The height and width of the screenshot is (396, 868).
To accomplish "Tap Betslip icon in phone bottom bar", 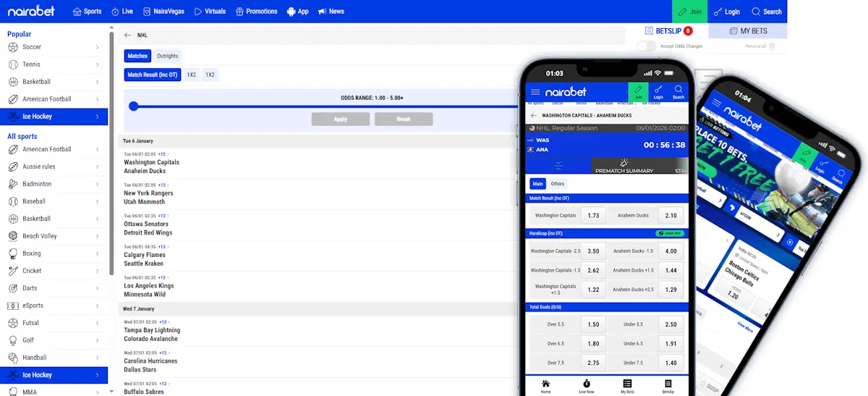I will [x=668, y=384].
